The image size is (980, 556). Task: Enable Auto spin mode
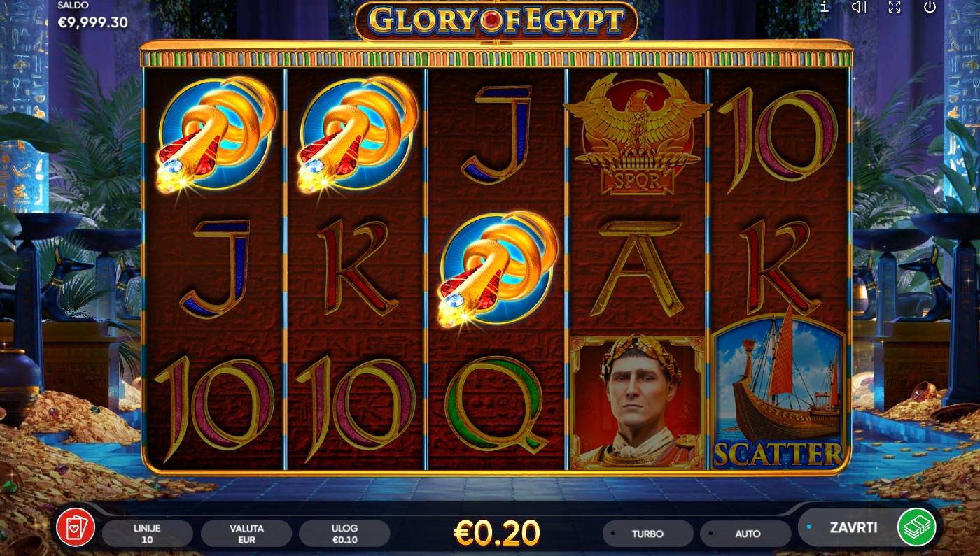(745, 534)
